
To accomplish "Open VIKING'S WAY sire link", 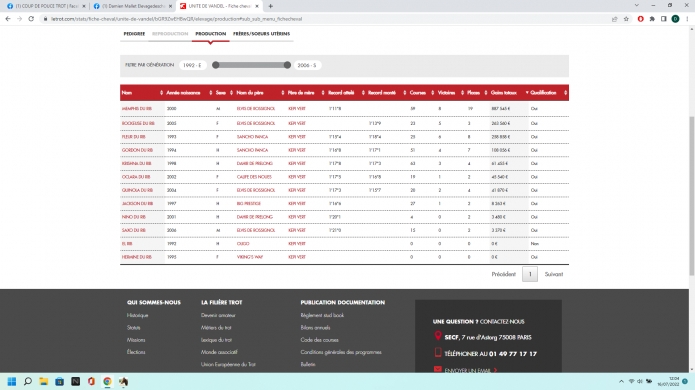I will click(250, 257).
